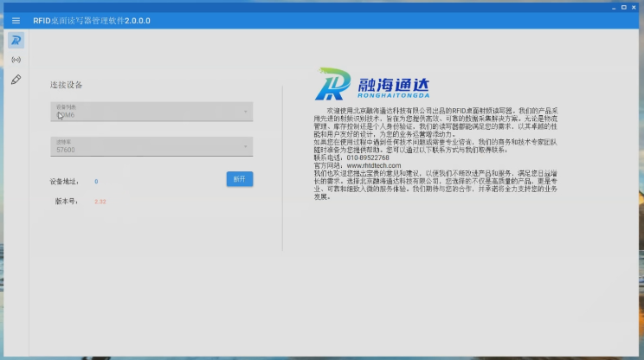Maximize the application window
Image resolution: width=644 pixels, height=360 pixels.
(624, 8)
